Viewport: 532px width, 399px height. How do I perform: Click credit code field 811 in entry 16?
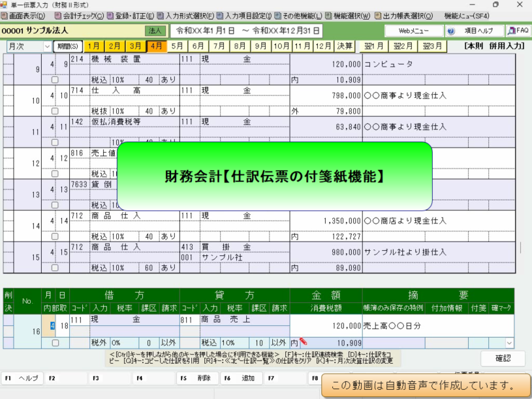(x=190, y=320)
